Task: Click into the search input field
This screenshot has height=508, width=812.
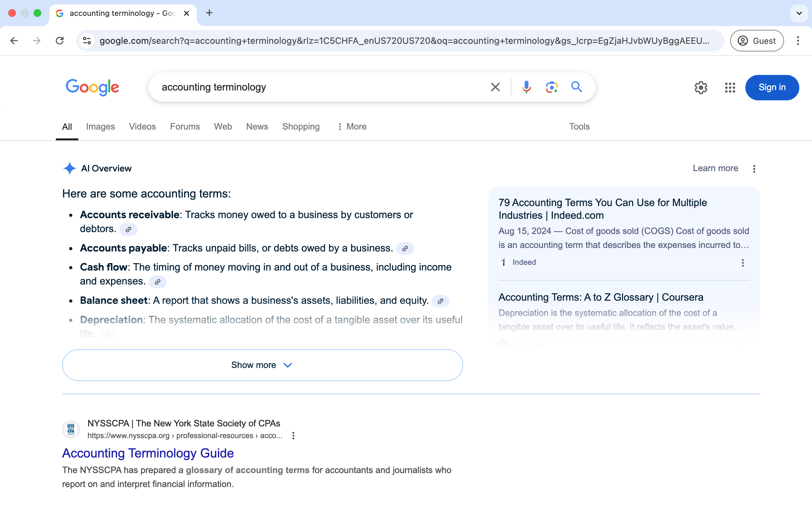Action: pyautogui.click(x=319, y=87)
